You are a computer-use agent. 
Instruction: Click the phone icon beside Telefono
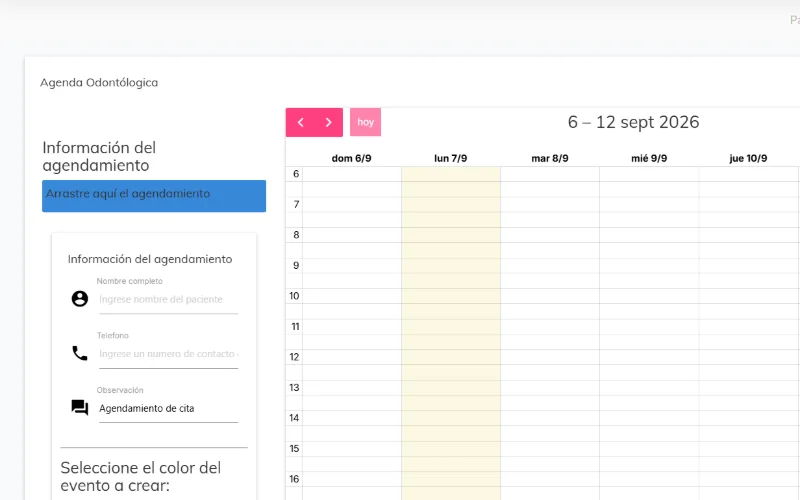click(x=80, y=353)
